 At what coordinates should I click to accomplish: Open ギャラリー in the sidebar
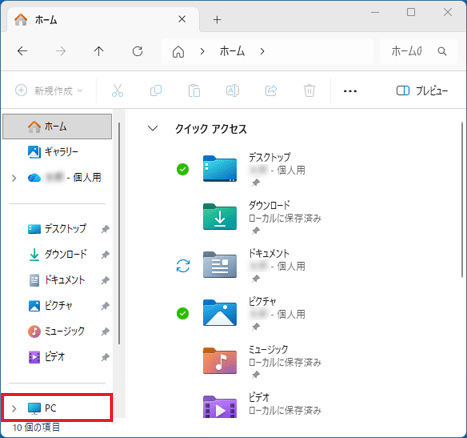57,152
